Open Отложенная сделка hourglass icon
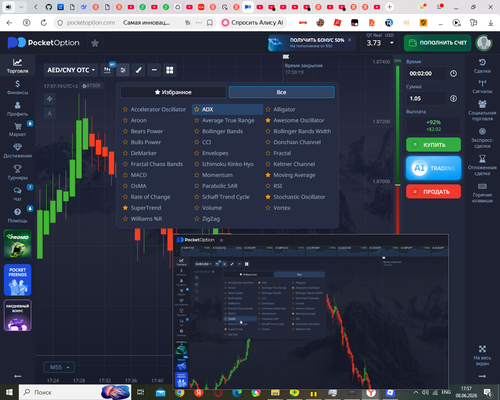This screenshot has height=400, width=500. point(482,164)
